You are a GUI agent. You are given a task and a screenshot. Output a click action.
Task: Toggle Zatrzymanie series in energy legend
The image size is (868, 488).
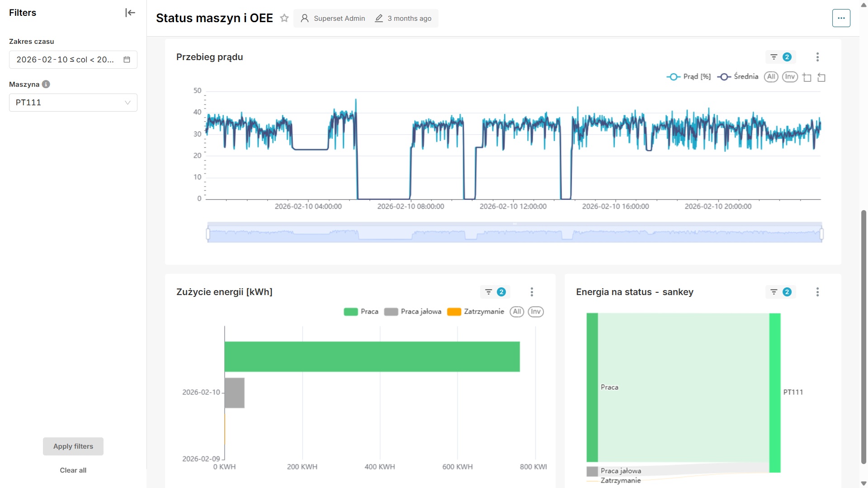pos(475,312)
